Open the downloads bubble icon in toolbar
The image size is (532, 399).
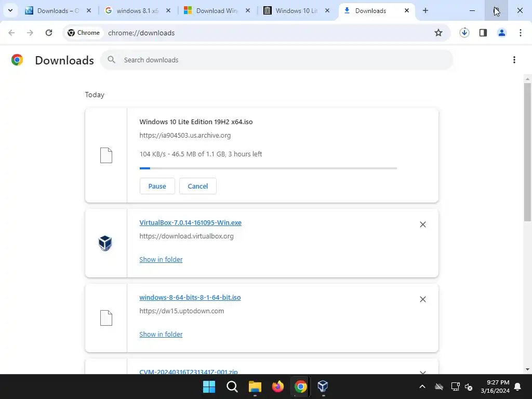pos(464,33)
